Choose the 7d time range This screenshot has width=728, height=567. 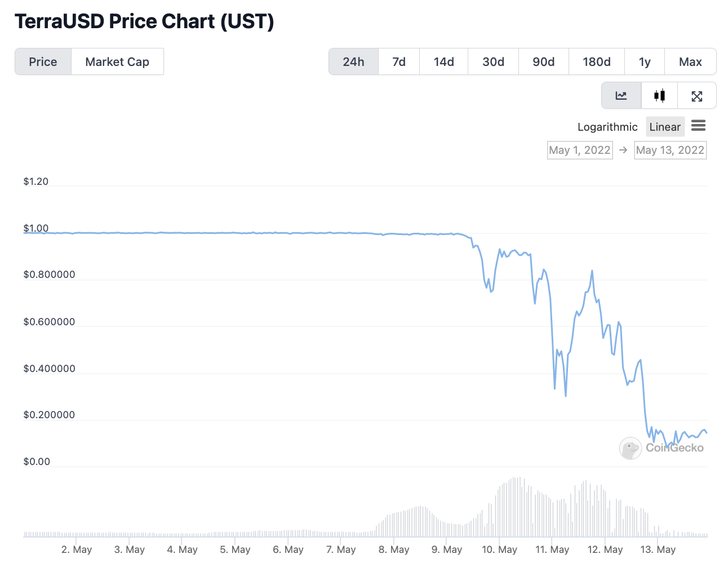(399, 61)
